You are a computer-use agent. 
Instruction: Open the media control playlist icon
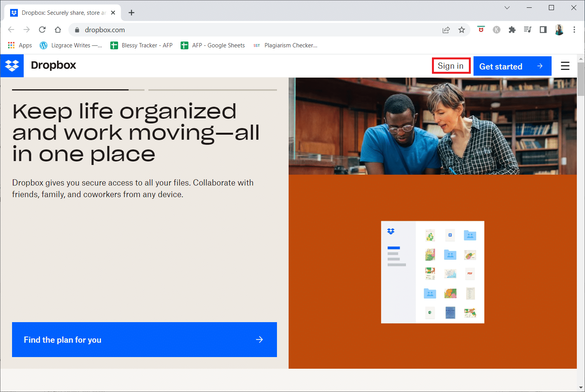pyautogui.click(x=528, y=29)
